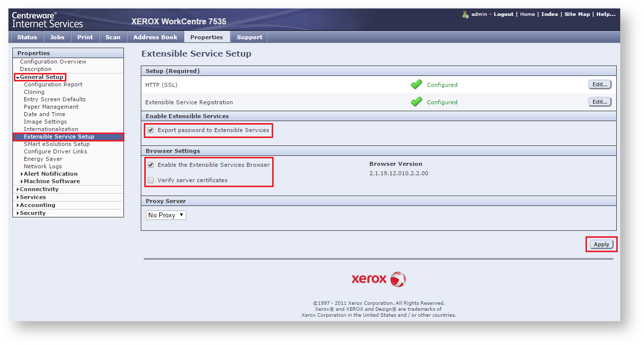
Task: Select Configuration Report
Action: 53,84
